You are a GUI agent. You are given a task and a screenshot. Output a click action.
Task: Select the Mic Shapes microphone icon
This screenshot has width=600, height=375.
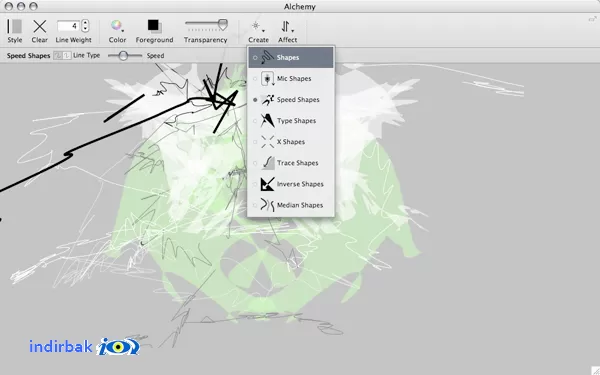(267, 78)
